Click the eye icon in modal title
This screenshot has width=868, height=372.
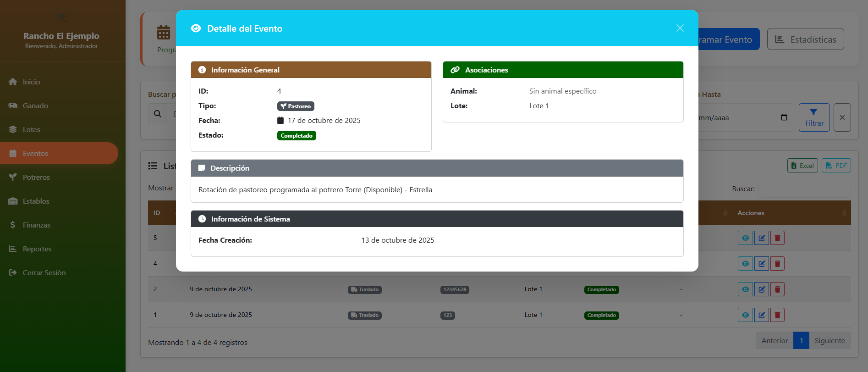point(196,28)
